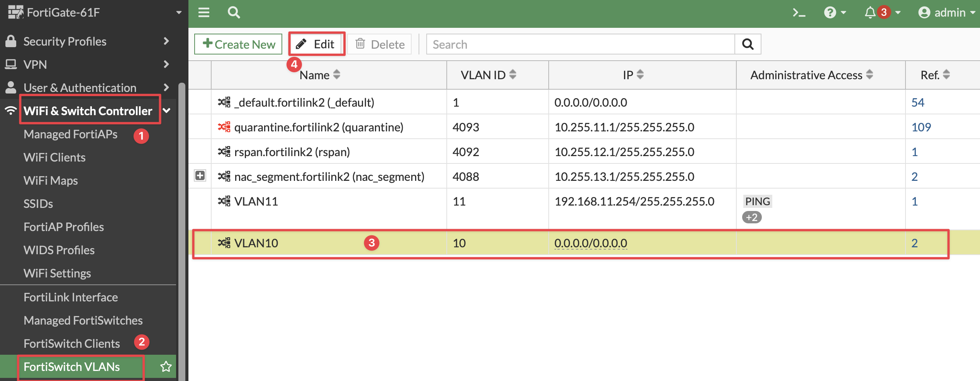Toggle the hamburger menu icon
This screenshot has width=980, height=381.
204,13
